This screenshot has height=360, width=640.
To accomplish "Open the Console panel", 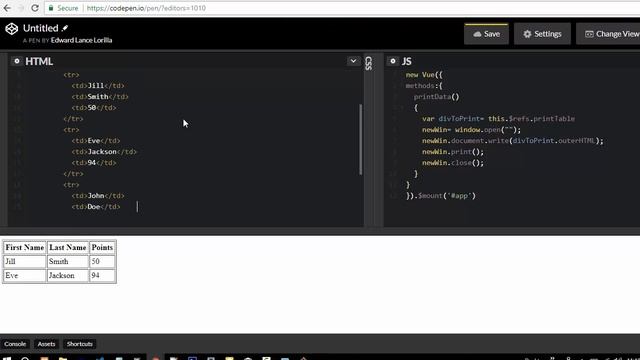I will (15, 344).
